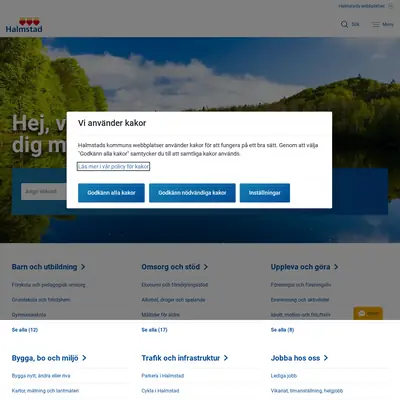400x400 pixels.
Task: Click the search input field in the hero
Action: 44,191
